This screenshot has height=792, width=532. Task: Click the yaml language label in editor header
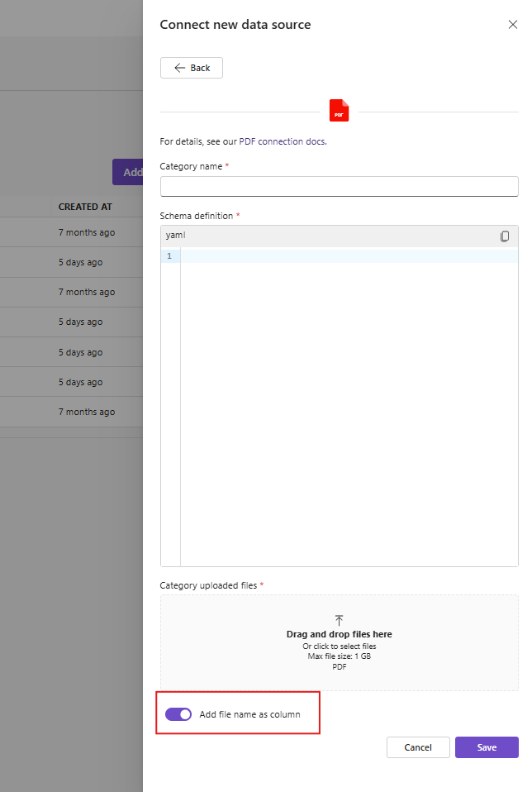coord(175,236)
